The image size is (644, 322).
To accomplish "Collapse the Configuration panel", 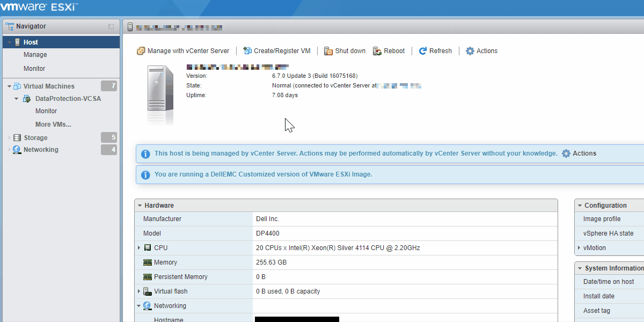I will click(x=580, y=206).
